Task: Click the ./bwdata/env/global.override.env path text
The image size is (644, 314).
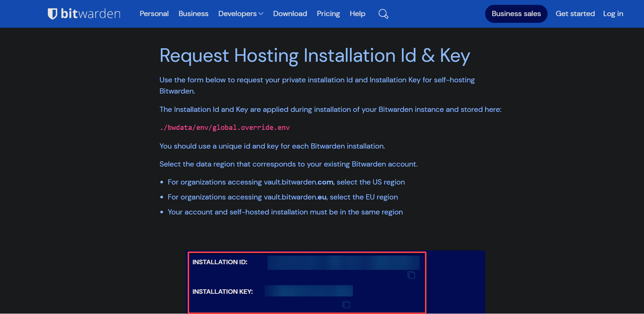Action: (x=225, y=128)
